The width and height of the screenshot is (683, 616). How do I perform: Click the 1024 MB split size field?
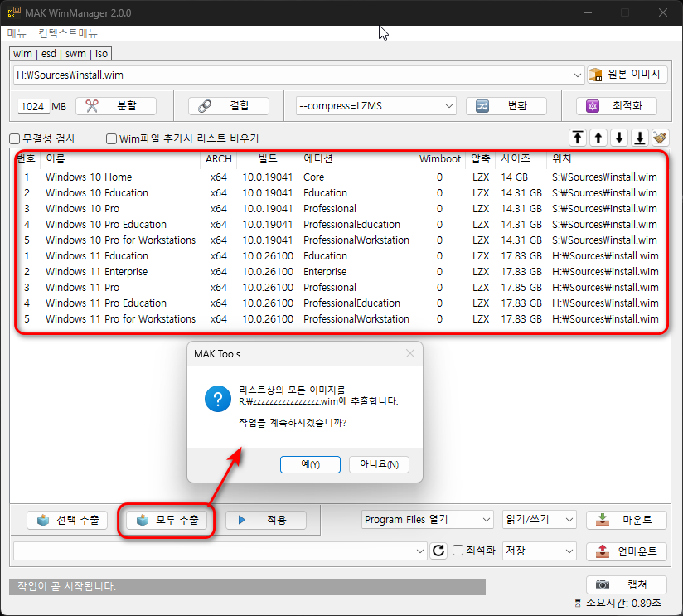(32, 106)
